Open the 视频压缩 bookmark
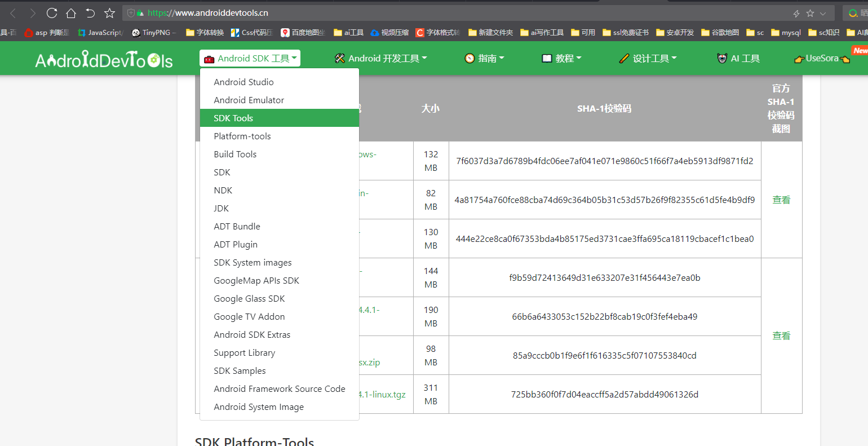The width and height of the screenshot is (868, 446). [x=389, y=33]
